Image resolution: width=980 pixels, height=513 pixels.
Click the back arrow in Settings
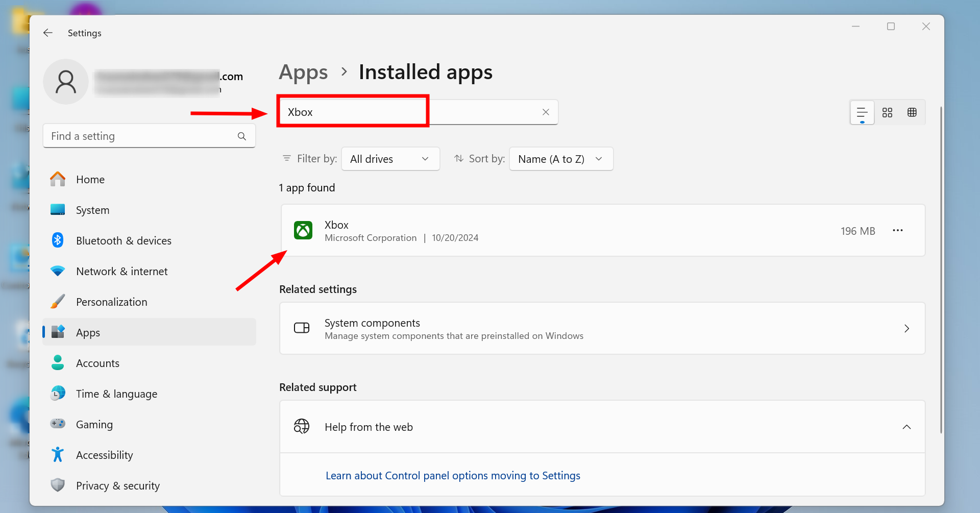tap(48, 33)
